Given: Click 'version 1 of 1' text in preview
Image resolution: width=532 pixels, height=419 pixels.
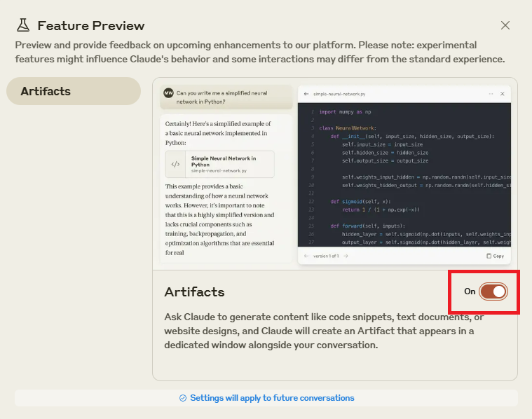Looking at the screenshot, I should tap(326, 256).
